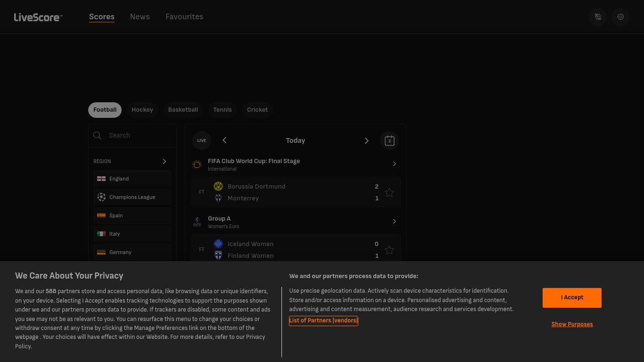
Task: Click the Group A competition title
Action: coord(219,219)
